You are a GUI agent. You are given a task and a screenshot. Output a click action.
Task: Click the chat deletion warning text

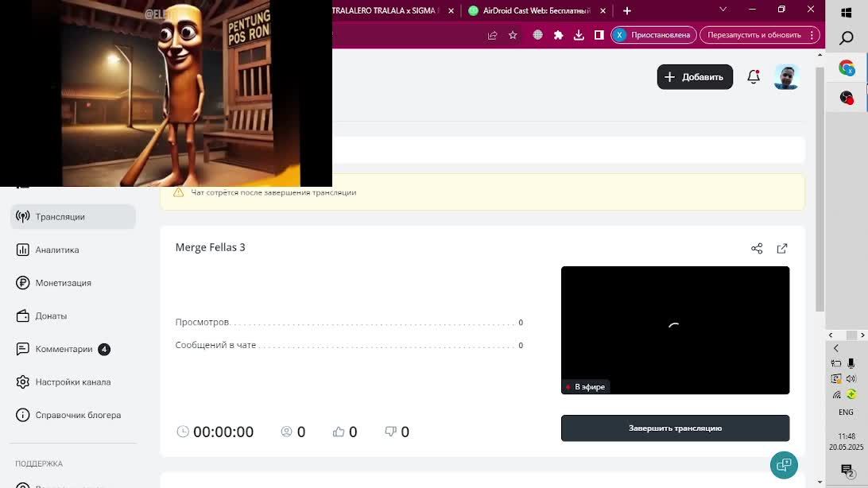(x=273, y=192)
